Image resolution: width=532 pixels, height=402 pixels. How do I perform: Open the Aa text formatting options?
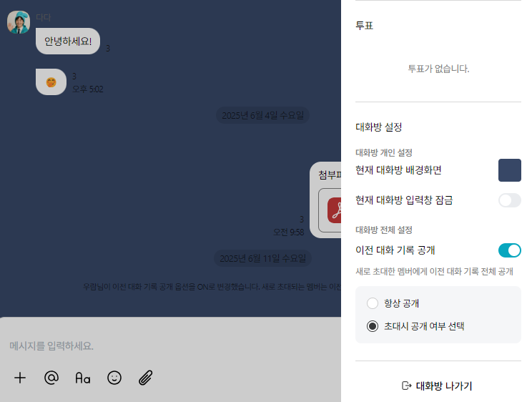point(83,378)
